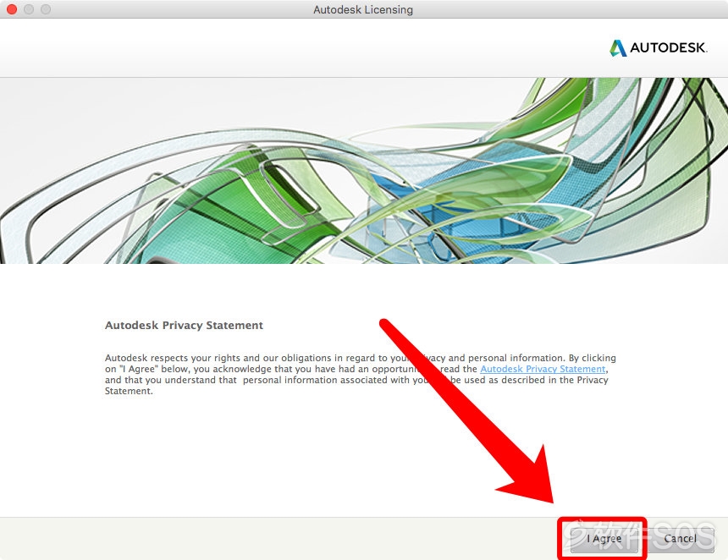The image size is (728, 560).
Task: Cancel the Autodesk Licensing dialog
Action: click(x=681, y=538)
